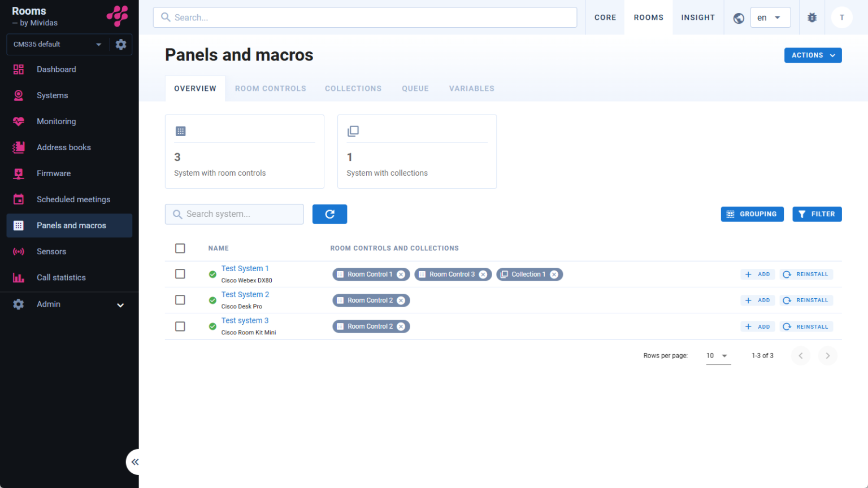Screen dimensions: 868x488
Task: Open the settings gear beside CMS35 default
Action: point(121,44)
